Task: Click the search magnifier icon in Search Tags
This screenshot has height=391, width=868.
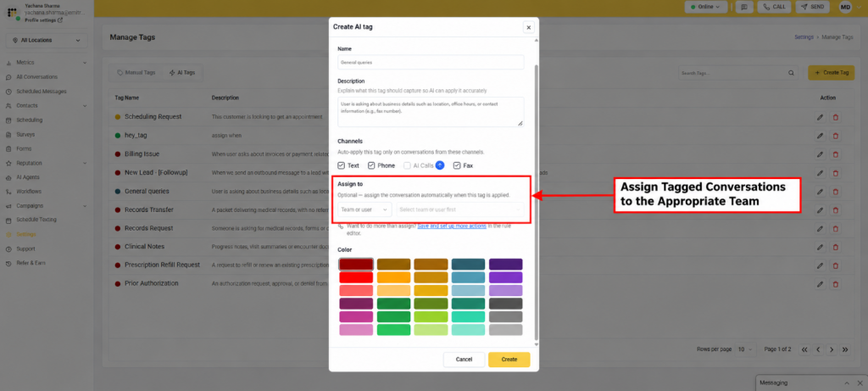Action: click(792, 73)
